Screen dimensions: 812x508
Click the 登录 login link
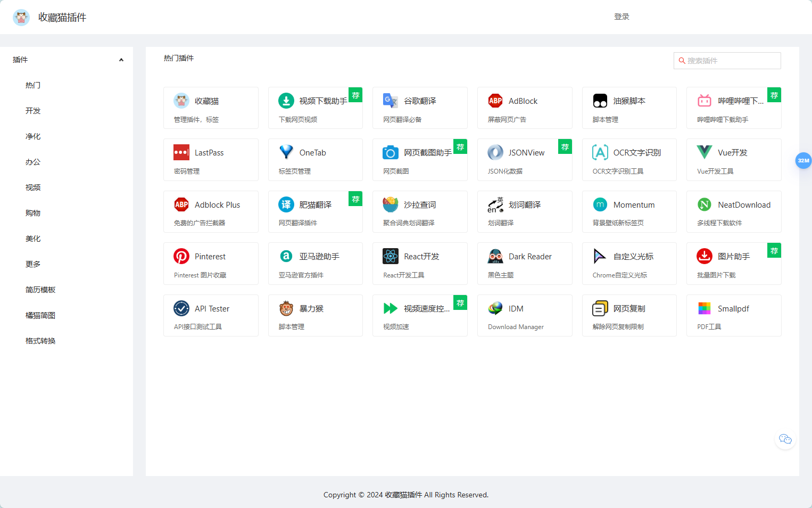pos(622,17)
